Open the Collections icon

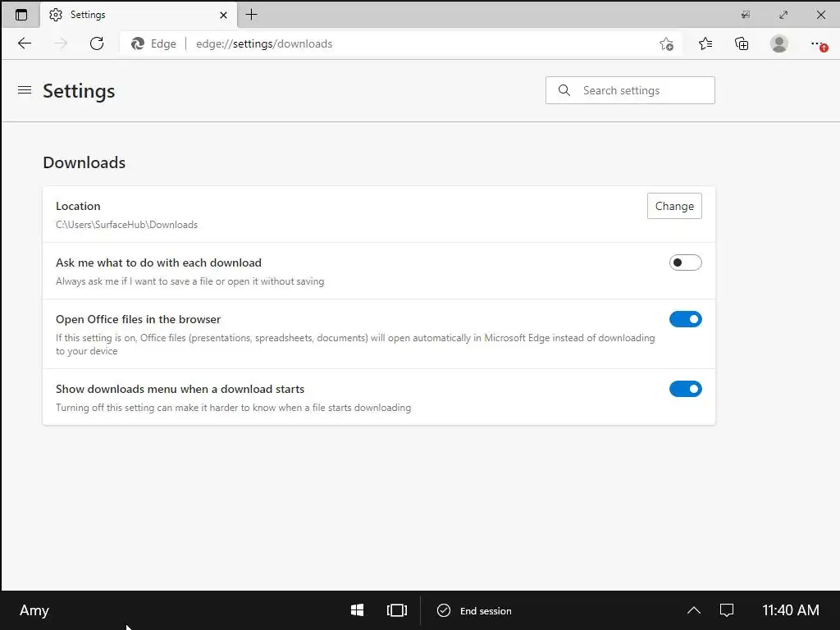tap(742, 43)
